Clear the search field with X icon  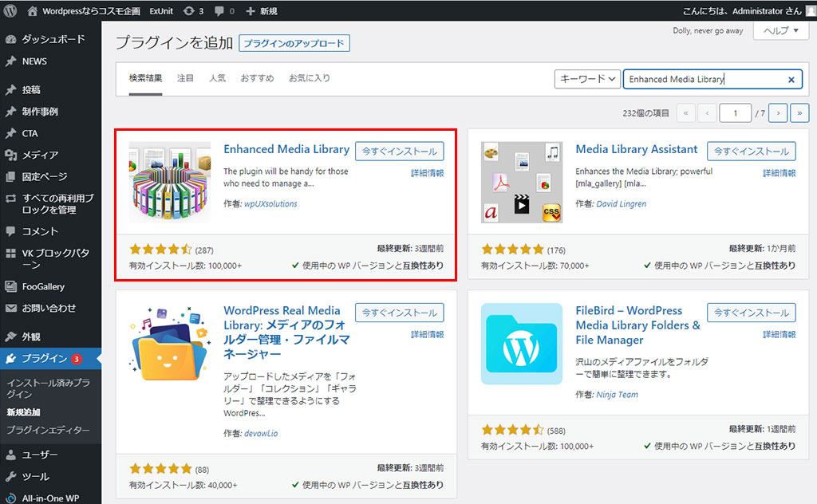tap(791, 80)
